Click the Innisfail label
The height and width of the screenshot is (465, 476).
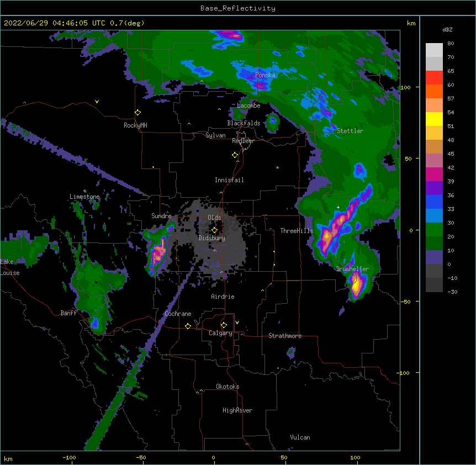(229, 180)
